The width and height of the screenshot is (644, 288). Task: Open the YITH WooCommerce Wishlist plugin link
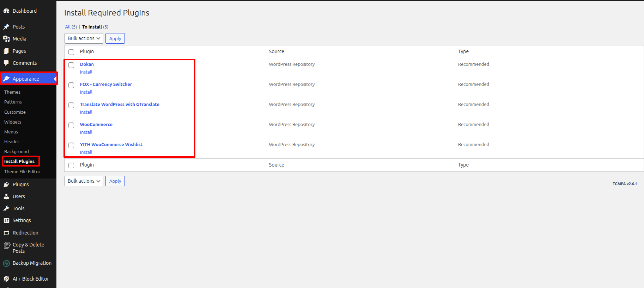click(x=111, y=144)
